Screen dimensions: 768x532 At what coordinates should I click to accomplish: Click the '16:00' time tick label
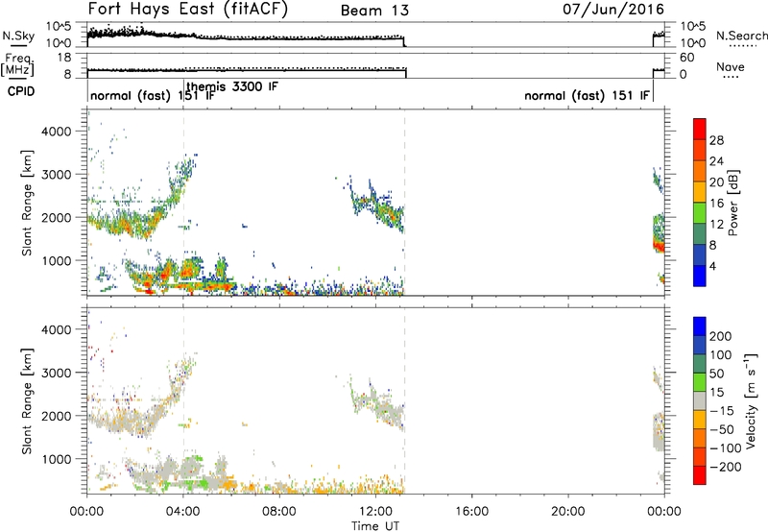[471, 512]
